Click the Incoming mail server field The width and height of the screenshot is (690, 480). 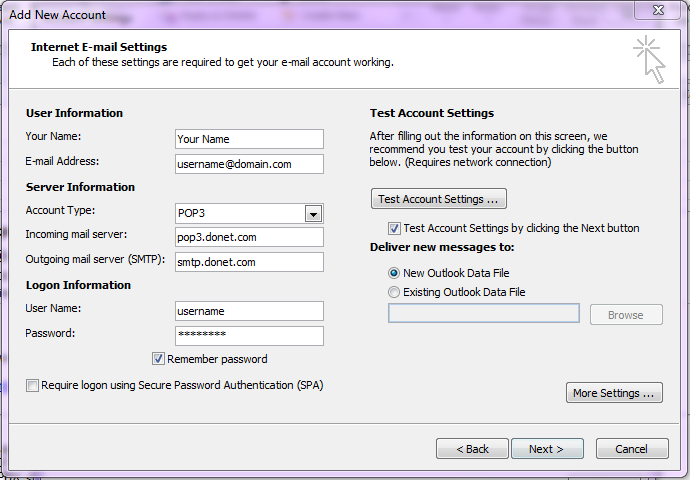pyautogui.click(x=249, y=237)
